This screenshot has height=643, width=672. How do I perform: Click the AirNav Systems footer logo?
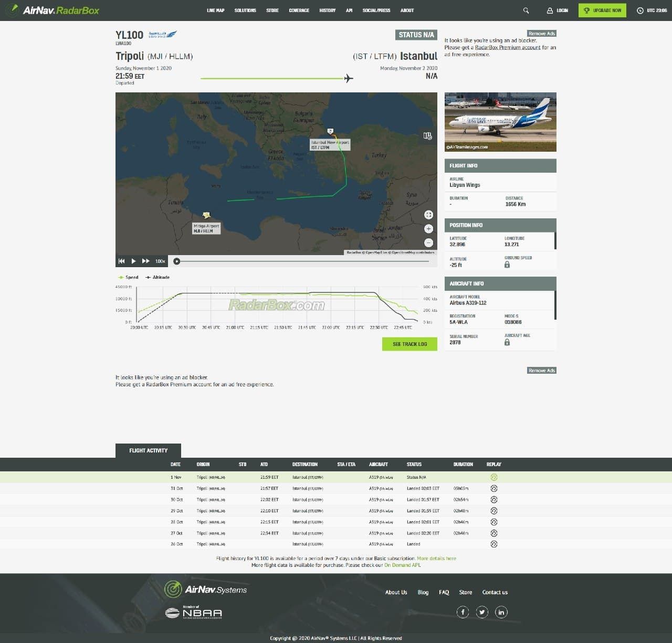[205, 589]
